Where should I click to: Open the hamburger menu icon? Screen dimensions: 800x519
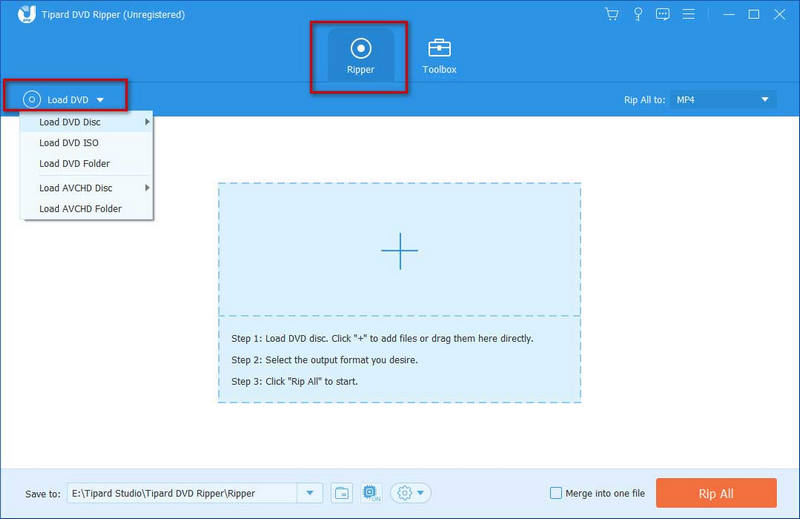coord(689,14)
